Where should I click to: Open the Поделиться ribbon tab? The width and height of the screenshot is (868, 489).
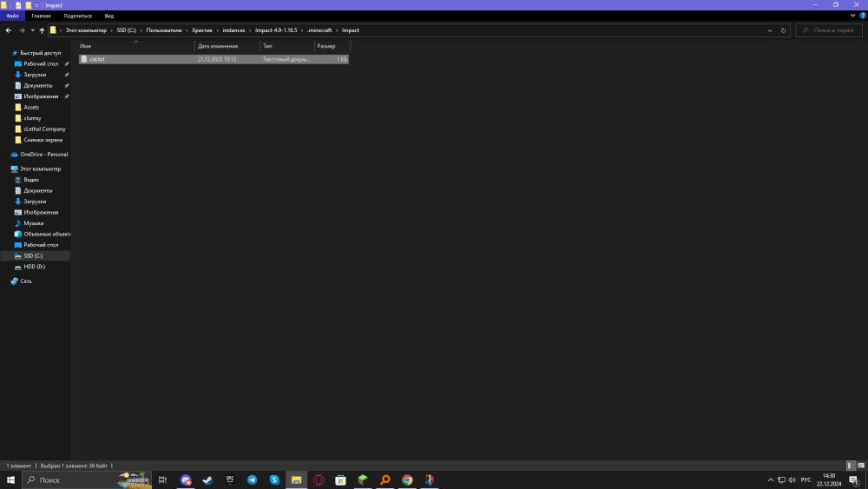tap(77, 16)
